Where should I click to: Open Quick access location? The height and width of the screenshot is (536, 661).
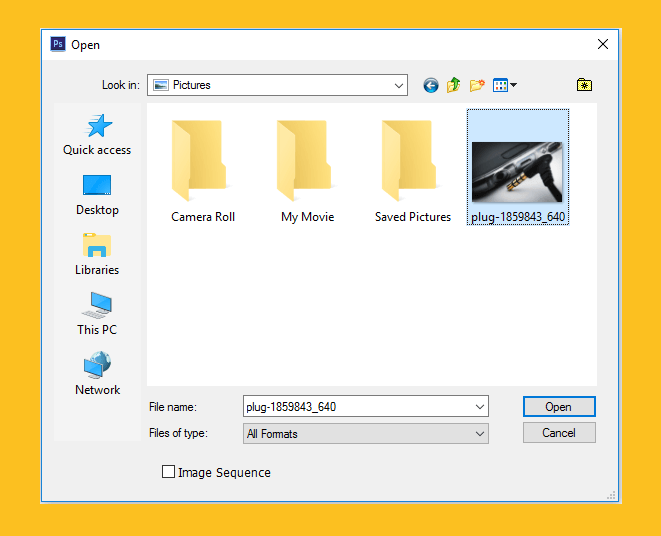pos(97,135)
